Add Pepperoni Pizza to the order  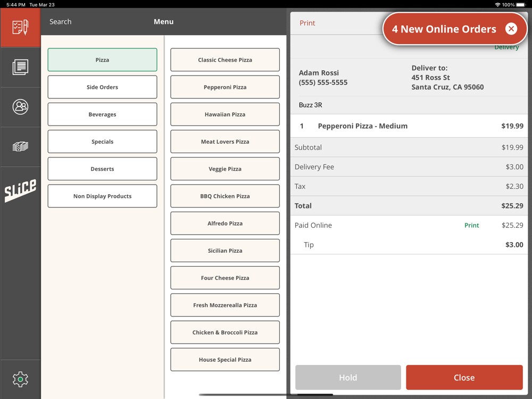pos(225,87)
